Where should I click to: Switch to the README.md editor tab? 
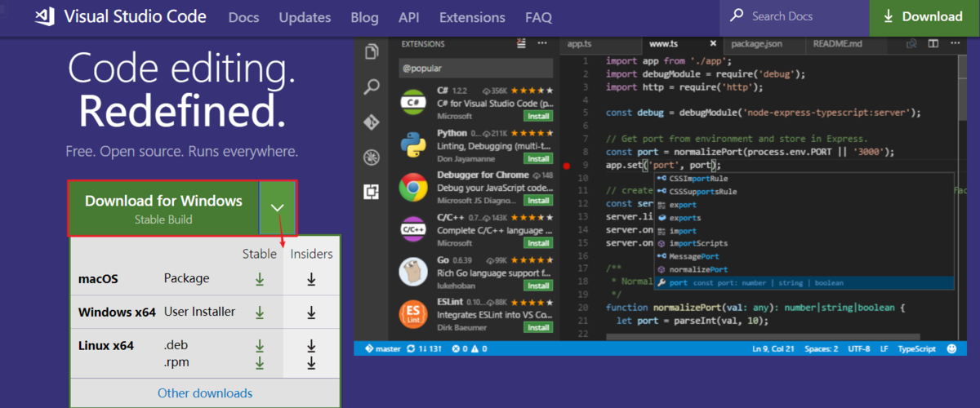click(845, 44)
